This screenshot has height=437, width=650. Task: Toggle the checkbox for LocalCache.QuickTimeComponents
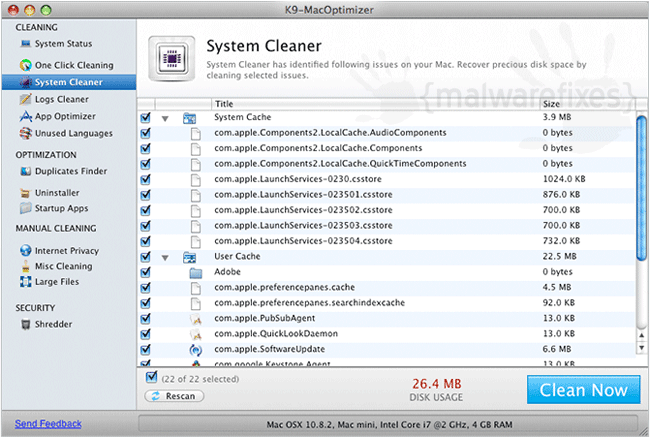[x=146, y=164]
